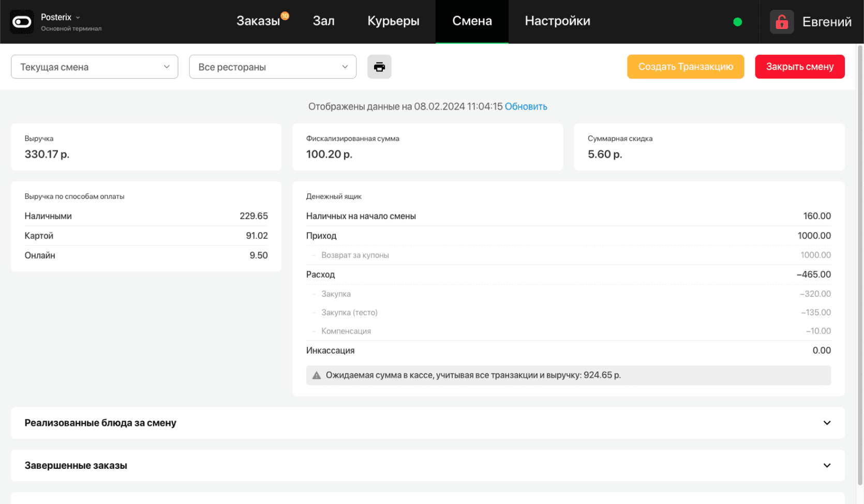
Task: Click the value −10.00
Action: coord(818,331)
